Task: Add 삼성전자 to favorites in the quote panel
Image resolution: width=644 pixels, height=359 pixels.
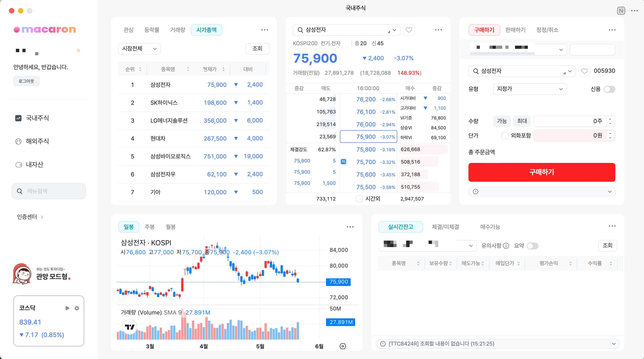Action: coord(409,30)
